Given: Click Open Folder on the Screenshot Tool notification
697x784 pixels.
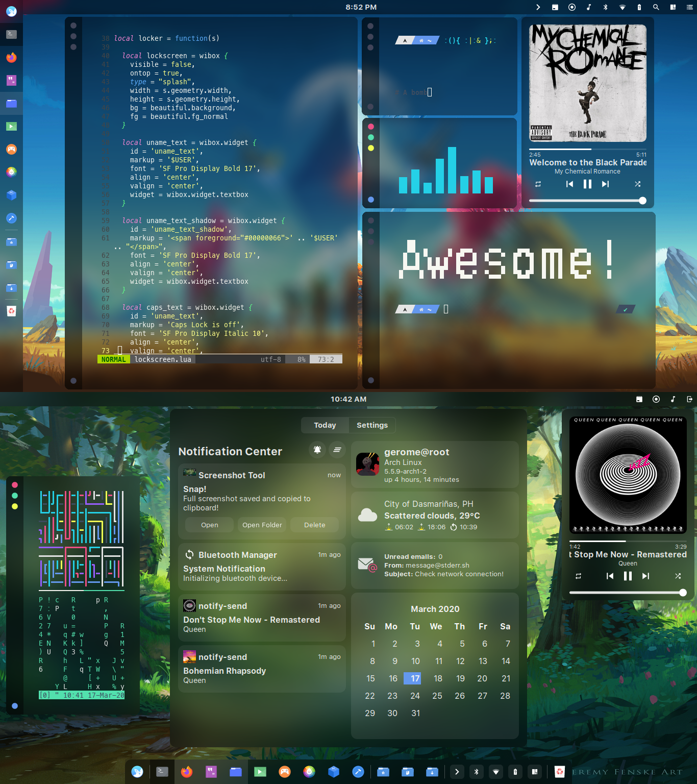Looking at the screenshot, I should 262,525.
